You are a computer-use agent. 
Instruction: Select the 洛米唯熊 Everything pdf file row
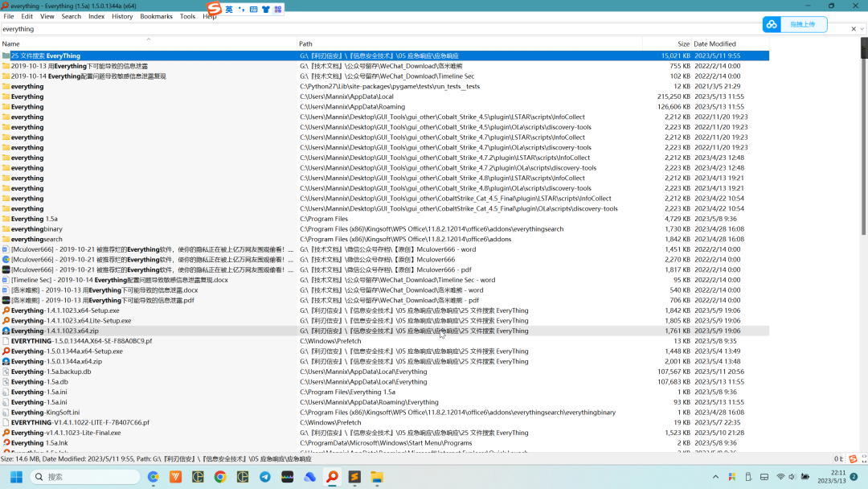[x=384, y=300]
